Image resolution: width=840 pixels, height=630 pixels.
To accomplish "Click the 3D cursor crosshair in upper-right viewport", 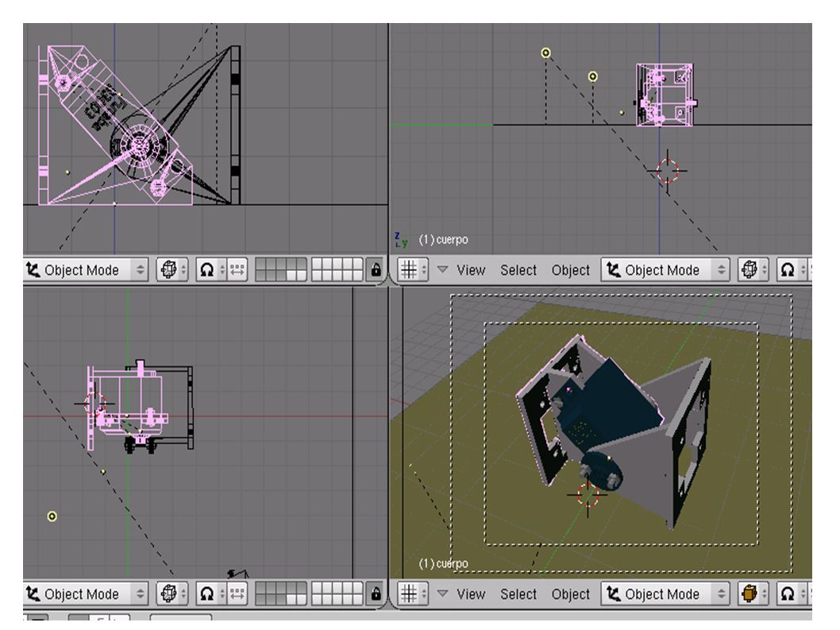I will pyautogui.click(x=668, y=171).
